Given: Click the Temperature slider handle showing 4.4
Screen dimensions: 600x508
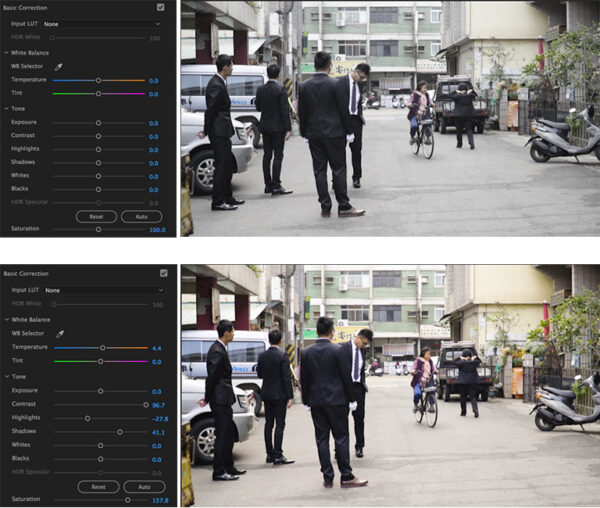Looking at the screenshot, I should [102, 347].
